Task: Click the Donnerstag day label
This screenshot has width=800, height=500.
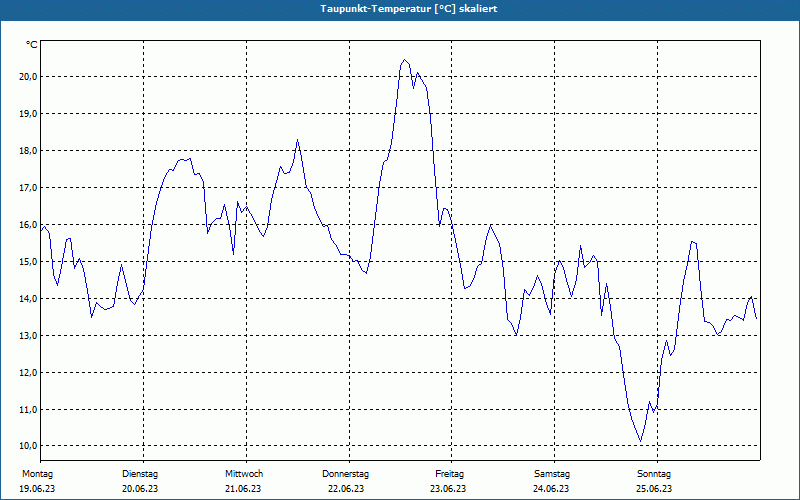Action: [345, 474]
